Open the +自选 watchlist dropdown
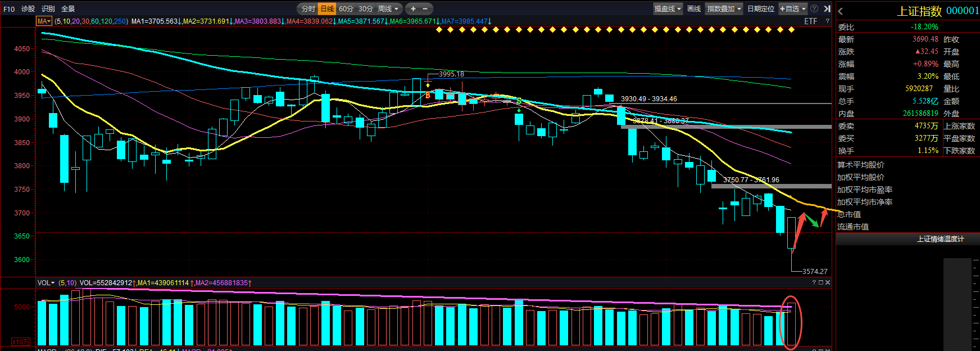The image size is (980, 351). tap(793, 9)
